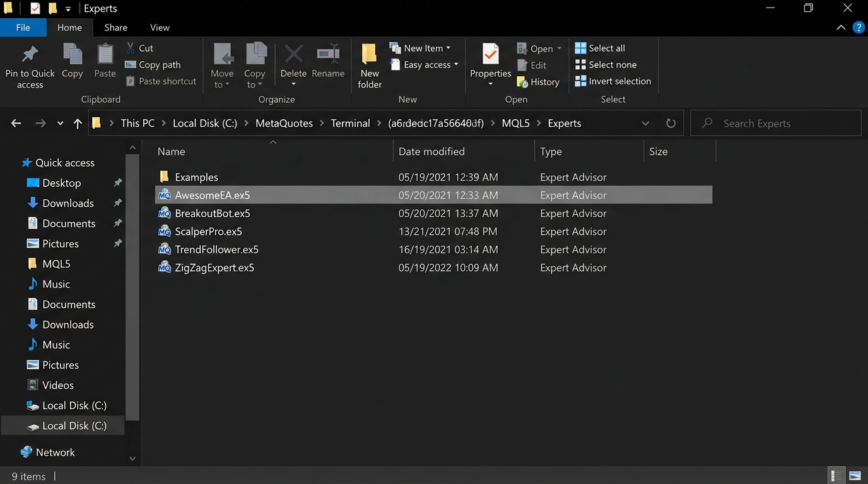The image size is (868, 484).
Task: Select the BreakoutBot.ex5 file
Action: (x=433, y=213)
